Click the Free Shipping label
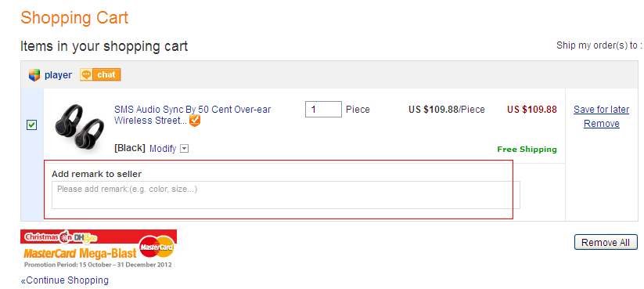The width and height of the screenshot is (644, 289). click(527, 150)
